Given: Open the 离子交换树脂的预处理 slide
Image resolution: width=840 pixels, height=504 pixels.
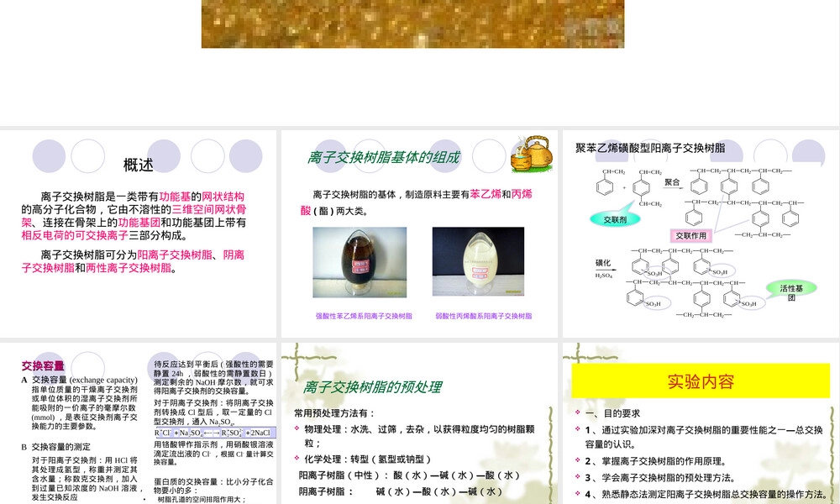Looking at the screenshot, I should click(x=419, y=423).
